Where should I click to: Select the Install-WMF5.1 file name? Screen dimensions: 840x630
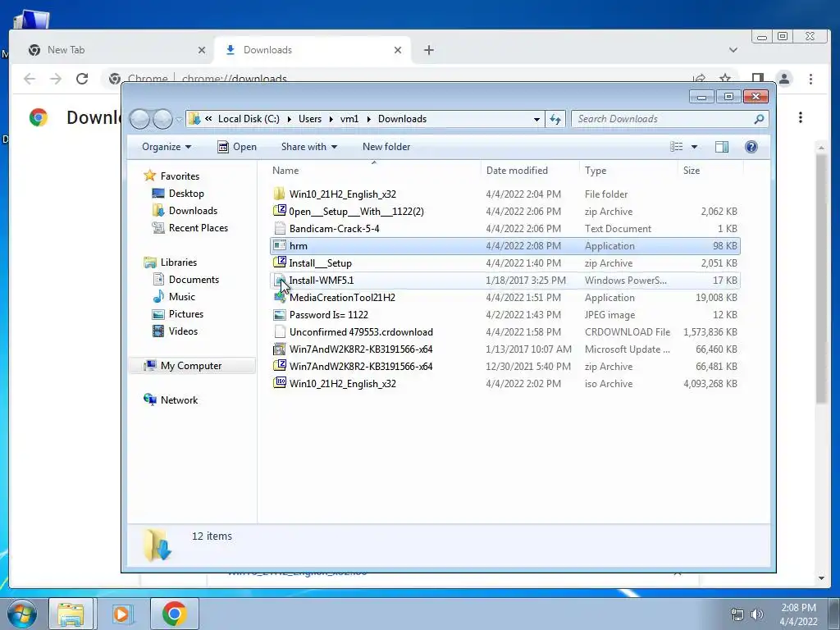pyautogui.click(x=322, y=281)
